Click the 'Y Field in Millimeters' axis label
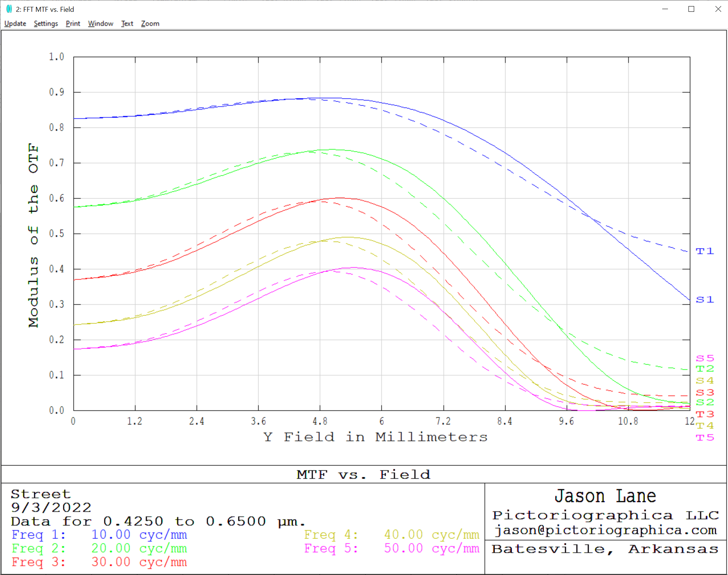The image size is (728, 575). tap(375, 437)
